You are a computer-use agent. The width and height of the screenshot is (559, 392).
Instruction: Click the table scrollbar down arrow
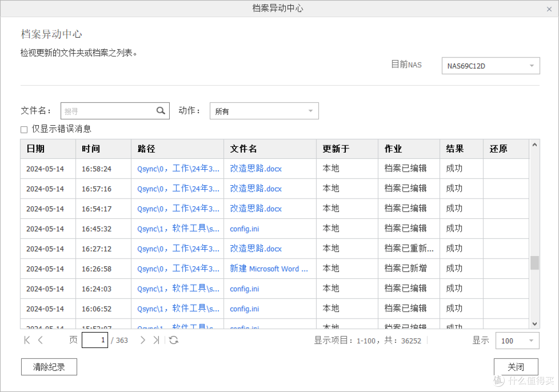534,324
